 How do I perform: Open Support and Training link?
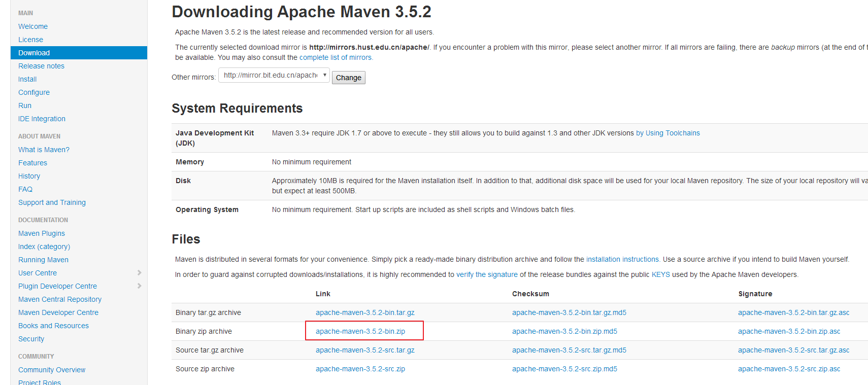tap(52, 202)
